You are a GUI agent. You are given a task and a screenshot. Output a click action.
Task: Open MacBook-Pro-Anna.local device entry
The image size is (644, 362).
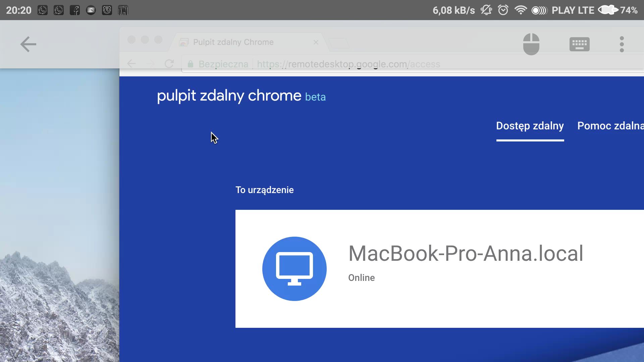[x=466, y=254]
